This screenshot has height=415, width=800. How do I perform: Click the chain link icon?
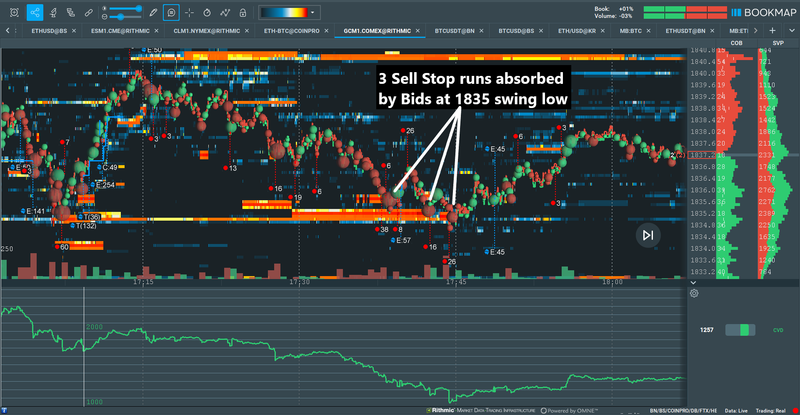pos(89,12)
